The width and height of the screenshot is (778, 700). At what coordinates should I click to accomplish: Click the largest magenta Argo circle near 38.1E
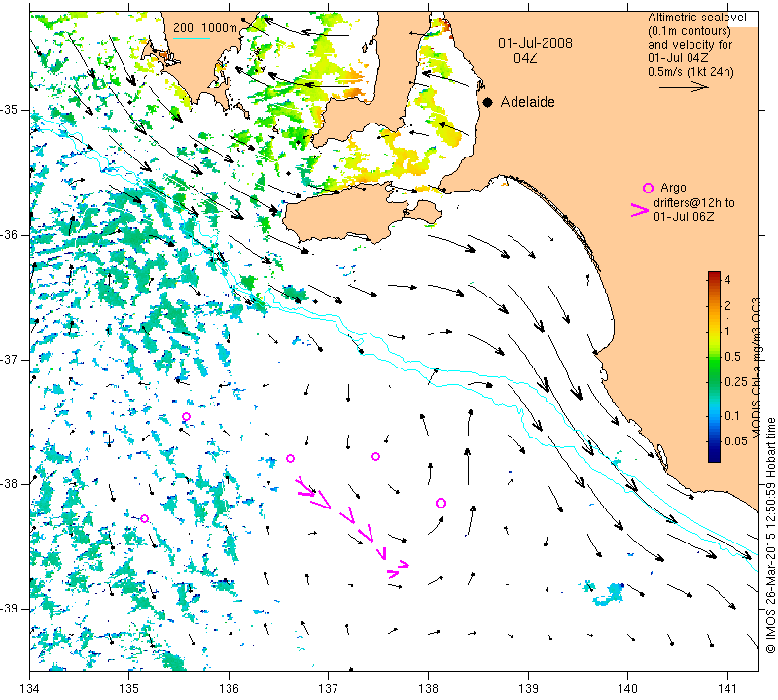coord(441,503)
